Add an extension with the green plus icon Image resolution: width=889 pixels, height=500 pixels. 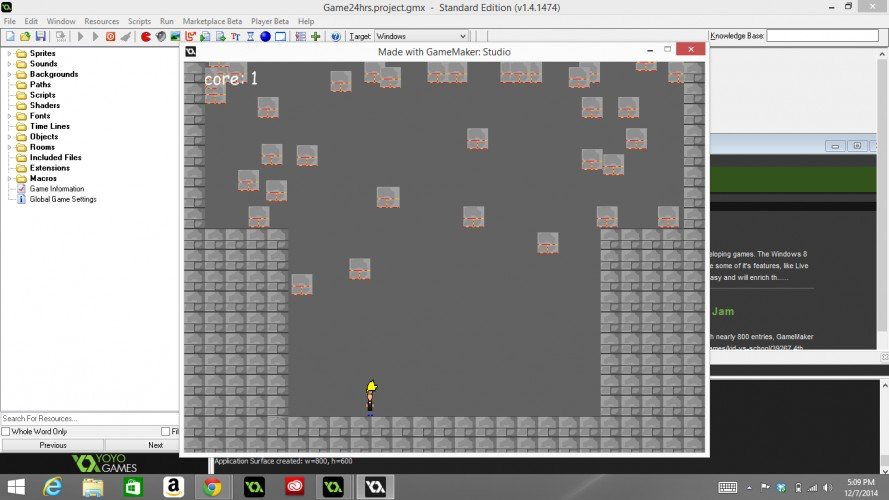316,36
